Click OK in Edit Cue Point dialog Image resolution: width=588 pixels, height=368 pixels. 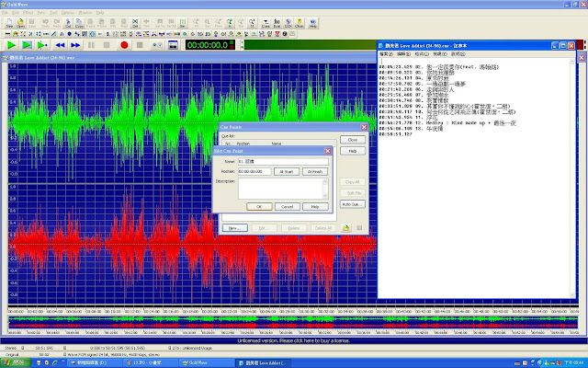[259, 206]
